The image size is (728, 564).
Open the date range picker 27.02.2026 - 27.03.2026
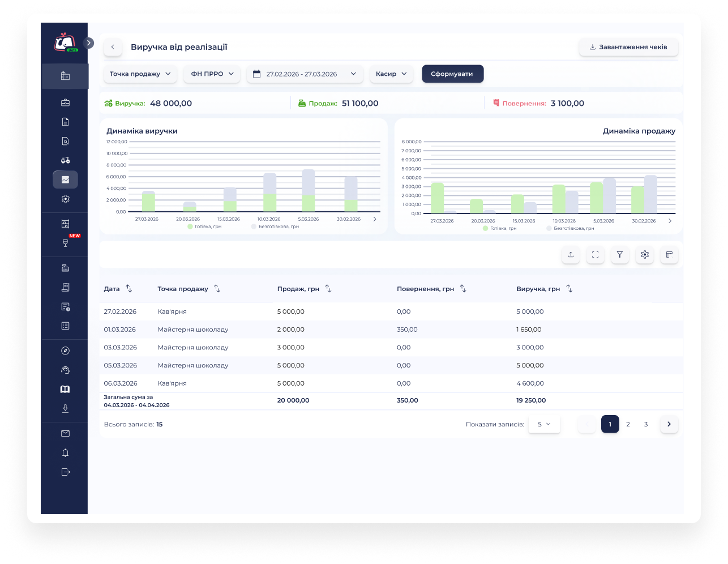coord(305,74)
